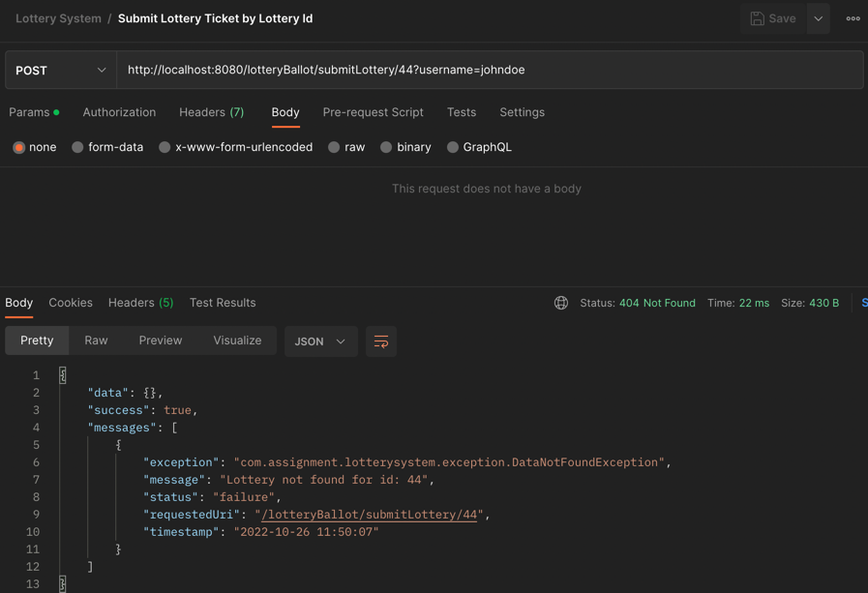868x593 pixels.
Task: Select the response Body tab
Action: pyautogui.click(x=18, y=303)
